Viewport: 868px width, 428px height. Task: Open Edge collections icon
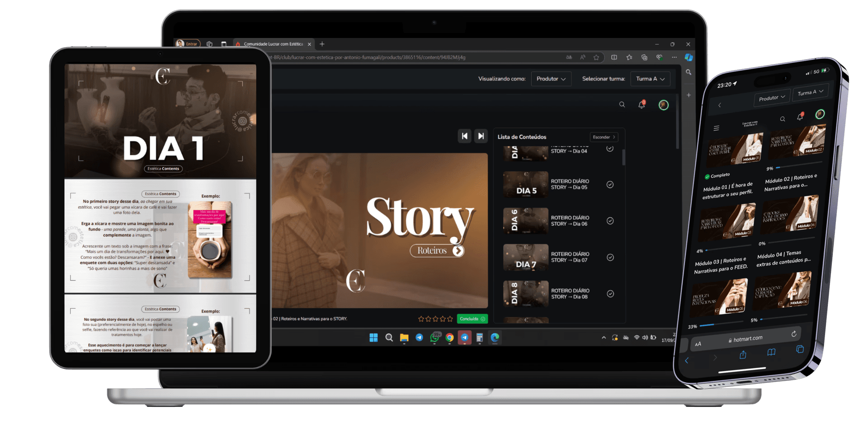tap(644, 57)
